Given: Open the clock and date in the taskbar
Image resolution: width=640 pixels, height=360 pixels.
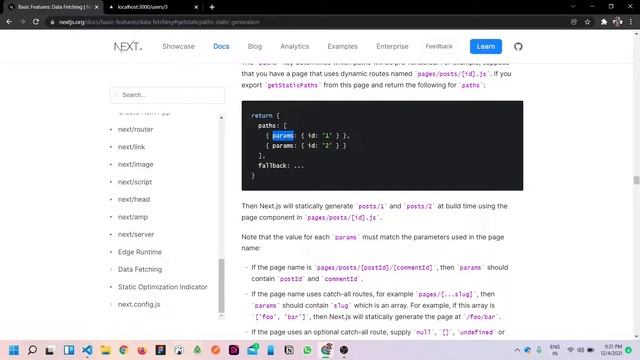Looking at the screenshot, I should (x=611, y=350).
